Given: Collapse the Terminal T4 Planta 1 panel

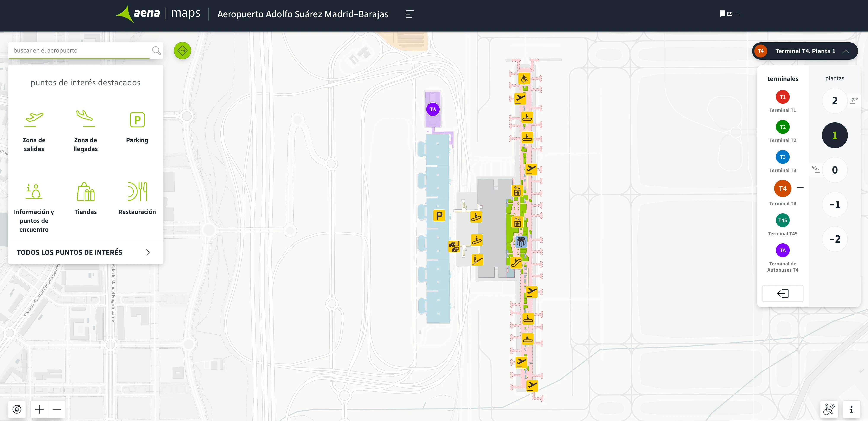Looking at the screenshot, I should (846, 51).
